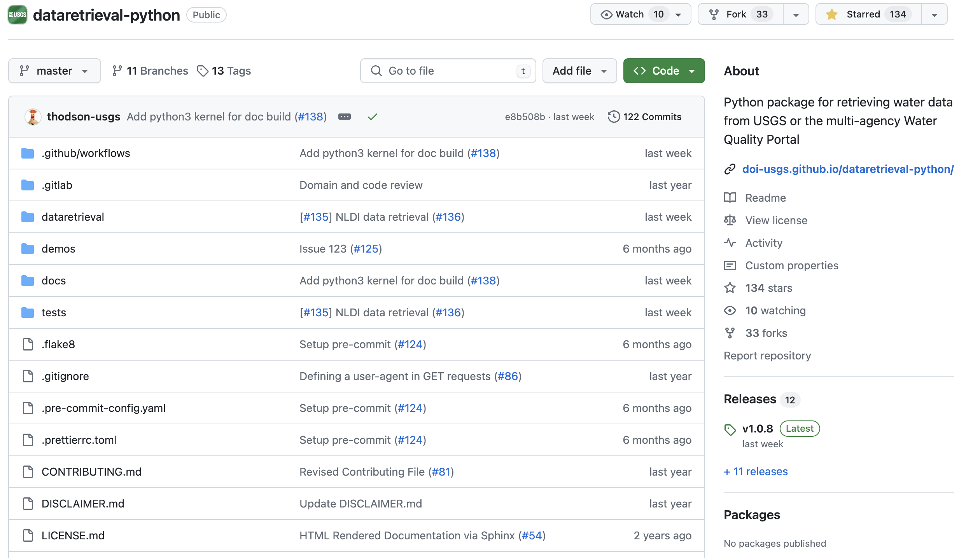This screenshot has height=558, width=980.
Task: Open the .gitlab folder icon
Action: [x=28, y=185]
